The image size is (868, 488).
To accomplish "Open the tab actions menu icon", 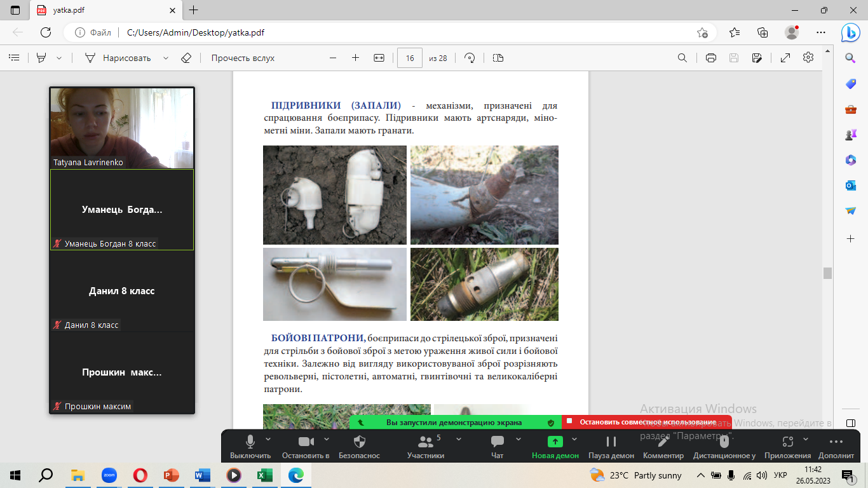I will tap(16, 10).
